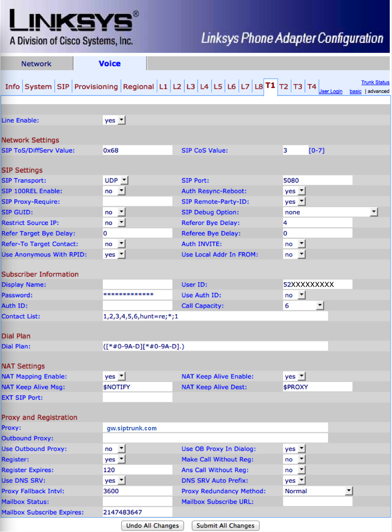Viewport: 392px width, 532px height.
Task: Open the Regional sub-tab
Action: coord(139,87)
